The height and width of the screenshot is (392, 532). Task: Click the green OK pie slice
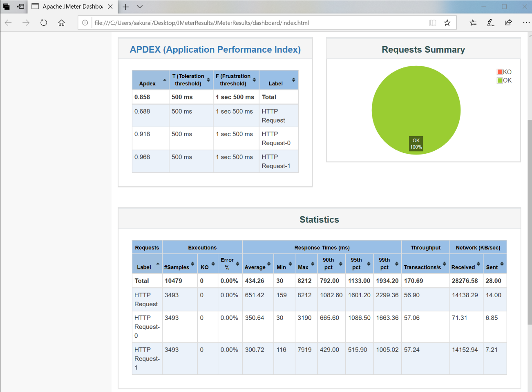[x=416, y=102]
